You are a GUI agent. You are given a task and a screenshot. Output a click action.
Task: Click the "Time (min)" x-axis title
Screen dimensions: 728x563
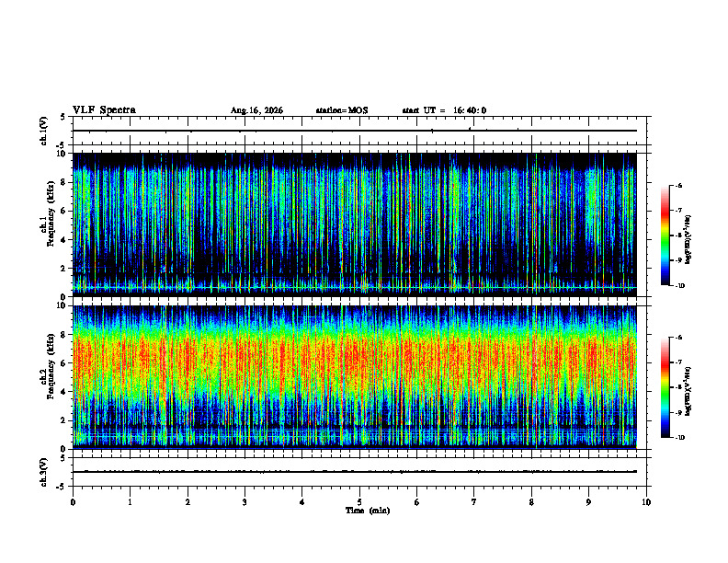[x=368, y=511]
